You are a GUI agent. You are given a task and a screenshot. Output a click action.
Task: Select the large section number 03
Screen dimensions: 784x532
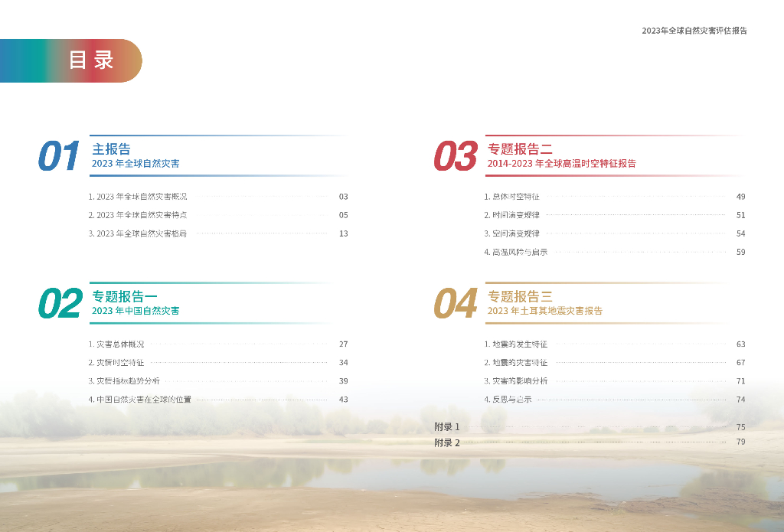click(x=456, y=156)
